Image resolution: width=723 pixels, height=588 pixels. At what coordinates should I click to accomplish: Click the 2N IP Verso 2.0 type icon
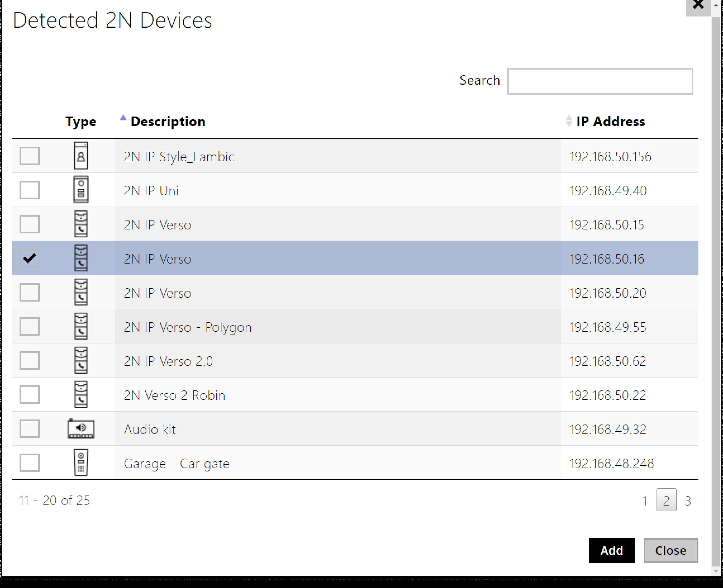[x=81, y=361]
